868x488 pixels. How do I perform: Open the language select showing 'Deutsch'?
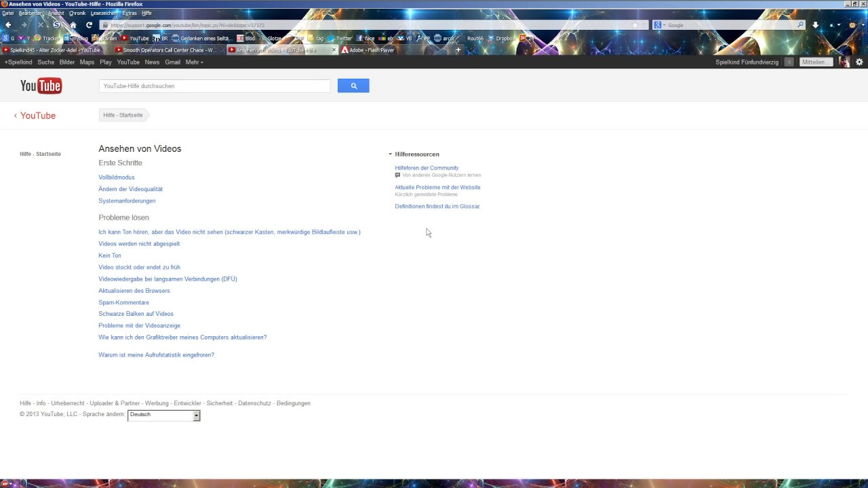click(x=164, y=415)
